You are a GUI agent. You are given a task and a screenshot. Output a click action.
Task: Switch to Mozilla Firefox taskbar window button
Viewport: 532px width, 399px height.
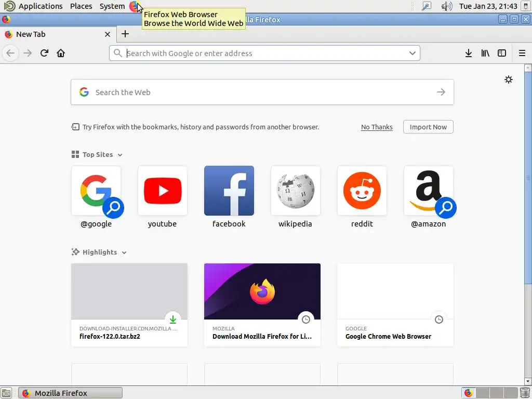click(70, 393)
